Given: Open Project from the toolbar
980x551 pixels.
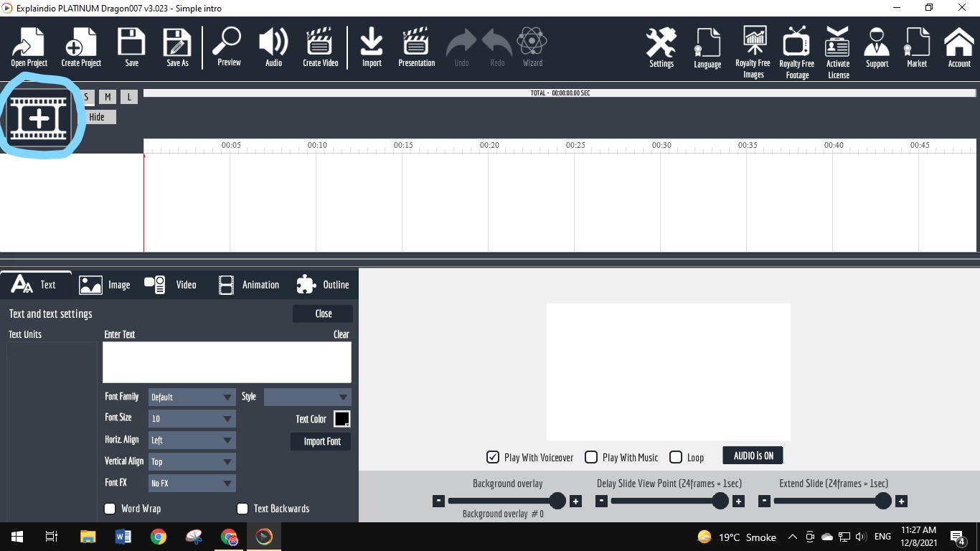Looking at the screenshot, I should 29,47.
